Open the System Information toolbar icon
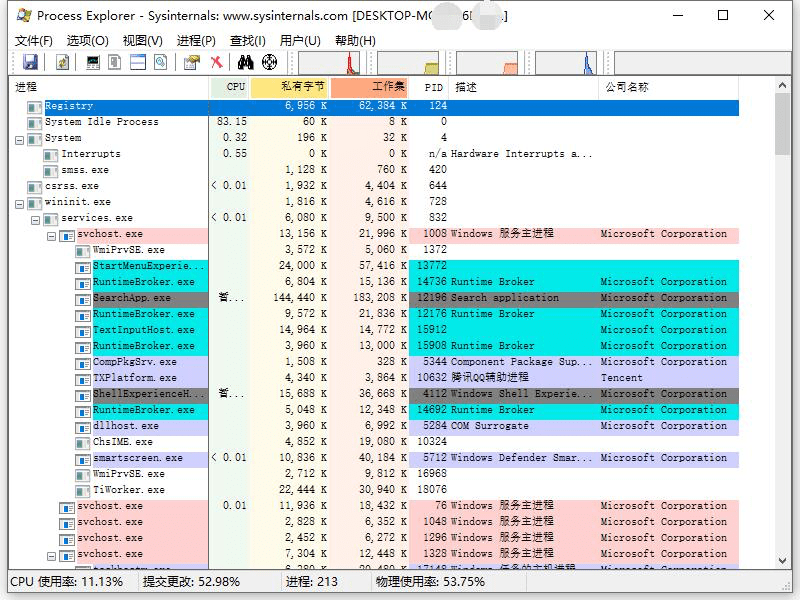The width and height of the screenshot is (800, 600). (93, 62)
